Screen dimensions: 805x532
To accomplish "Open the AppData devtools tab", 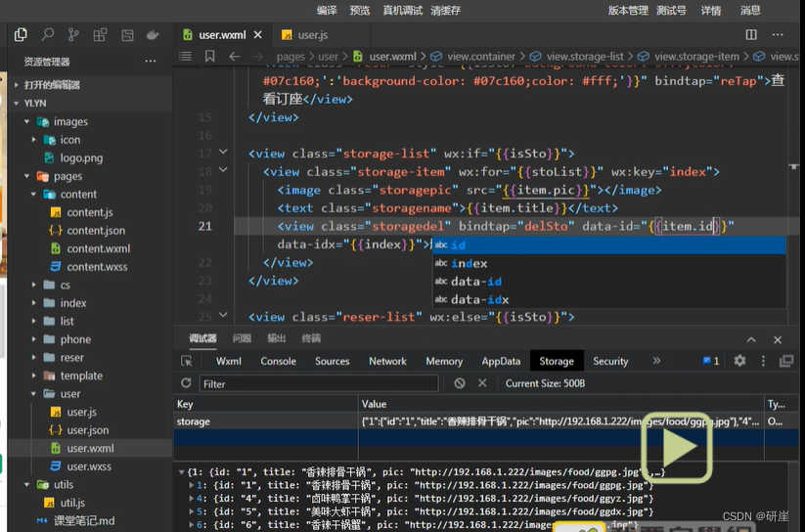I will pos(501,361).
